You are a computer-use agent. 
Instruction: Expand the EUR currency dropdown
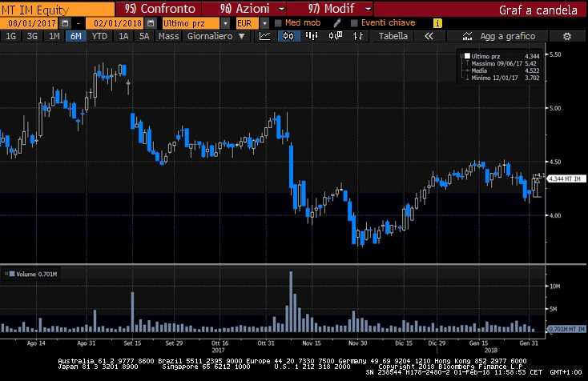(261, 23)
